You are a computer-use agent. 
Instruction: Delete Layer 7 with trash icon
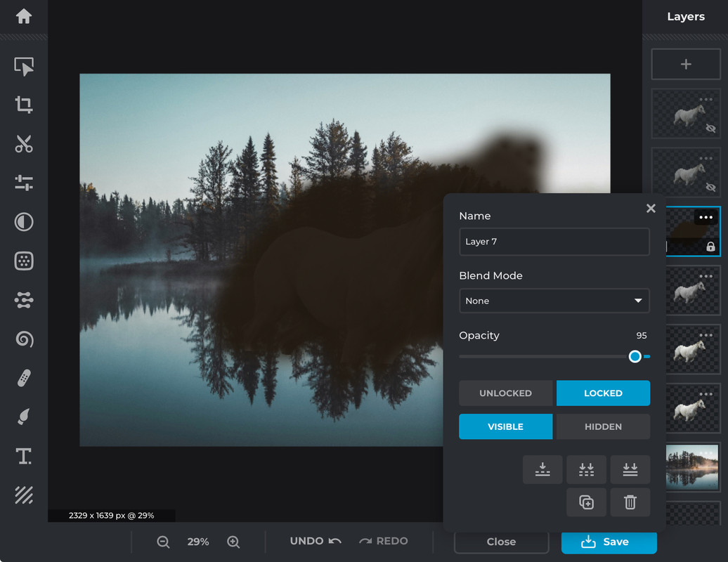coord(630,502)
